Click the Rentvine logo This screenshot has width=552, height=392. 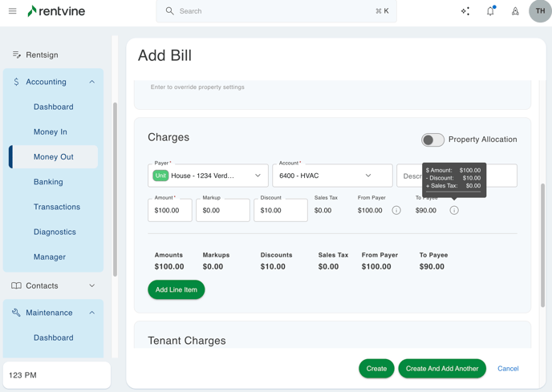(56, 11)
